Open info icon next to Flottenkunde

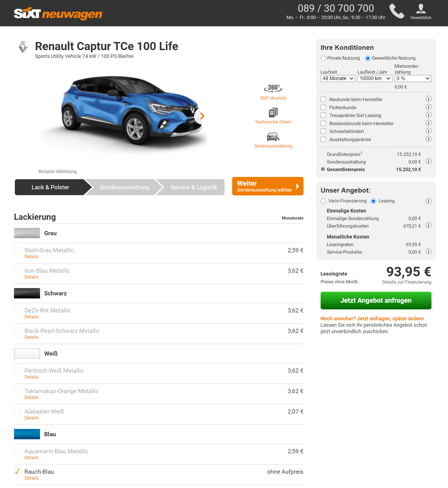(428, 107)
